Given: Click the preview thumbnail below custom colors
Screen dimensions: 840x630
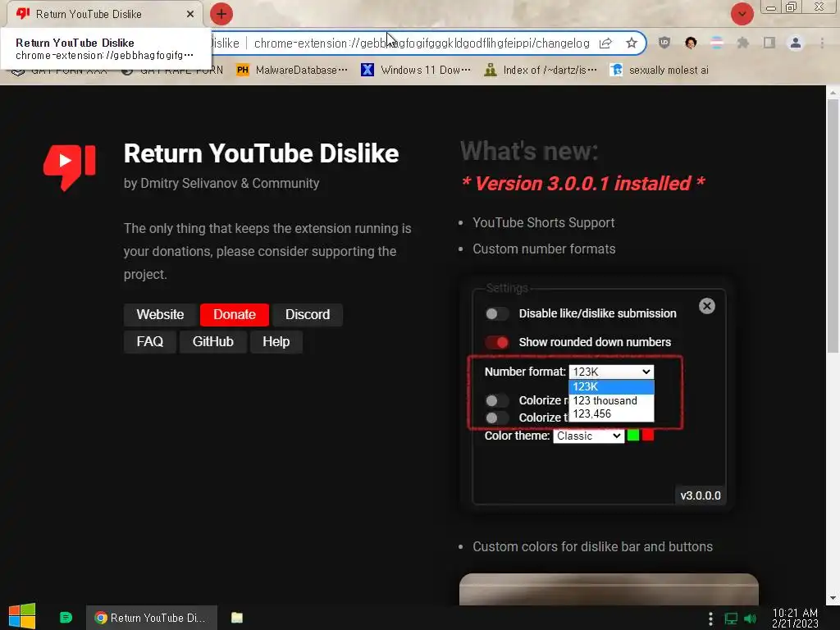Looking at the screenshot, I should (x=609, y=589).
